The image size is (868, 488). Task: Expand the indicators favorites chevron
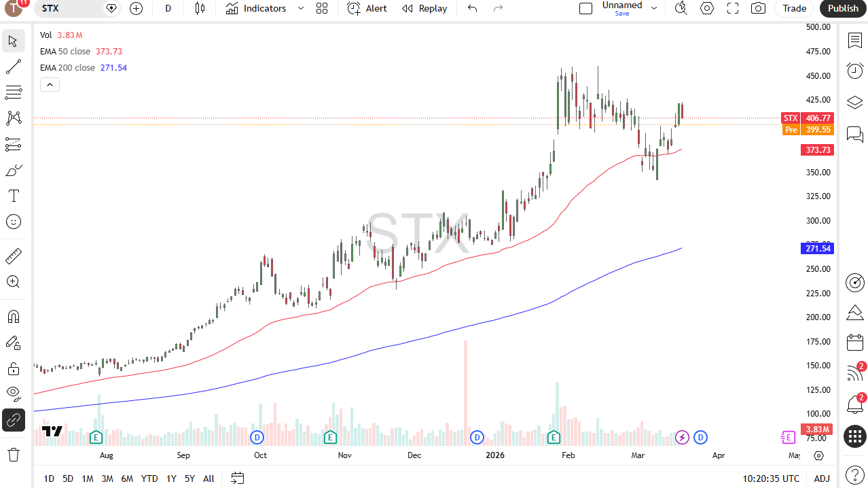tap(300, 8)
